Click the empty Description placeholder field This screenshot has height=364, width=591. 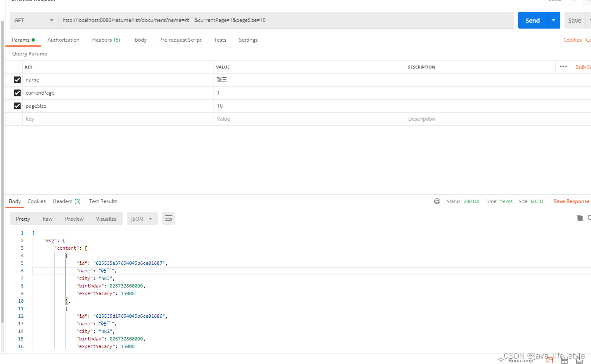498,119
